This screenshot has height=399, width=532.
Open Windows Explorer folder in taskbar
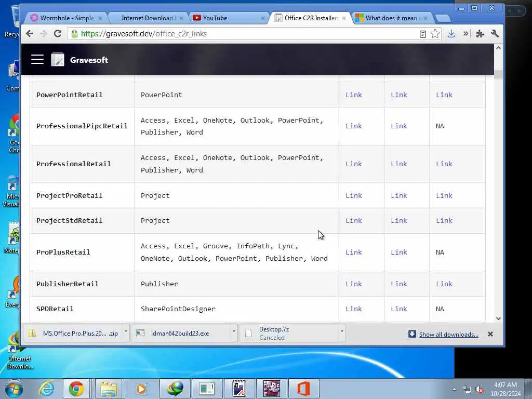109,389
